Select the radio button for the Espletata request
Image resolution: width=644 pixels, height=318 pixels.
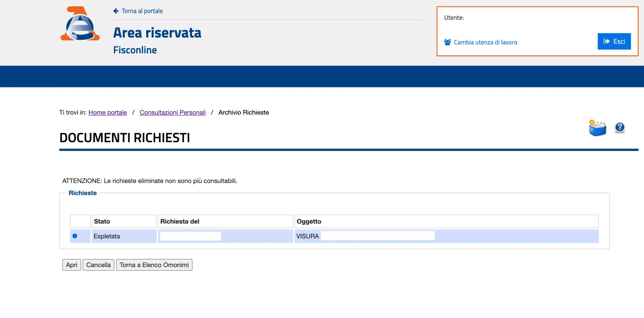75,236
